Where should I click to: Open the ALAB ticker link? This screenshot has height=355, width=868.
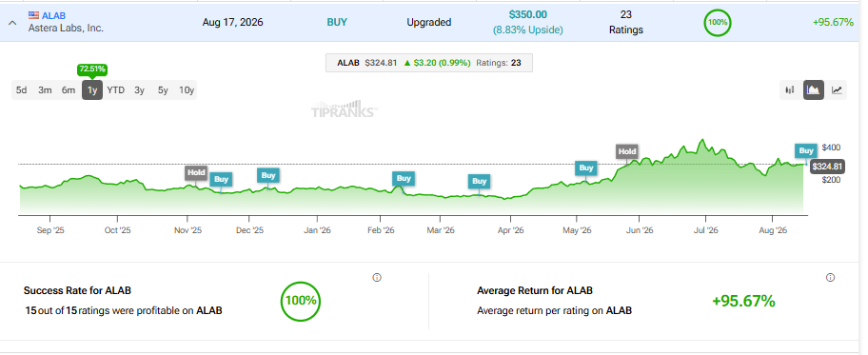(x=53, y=15)
